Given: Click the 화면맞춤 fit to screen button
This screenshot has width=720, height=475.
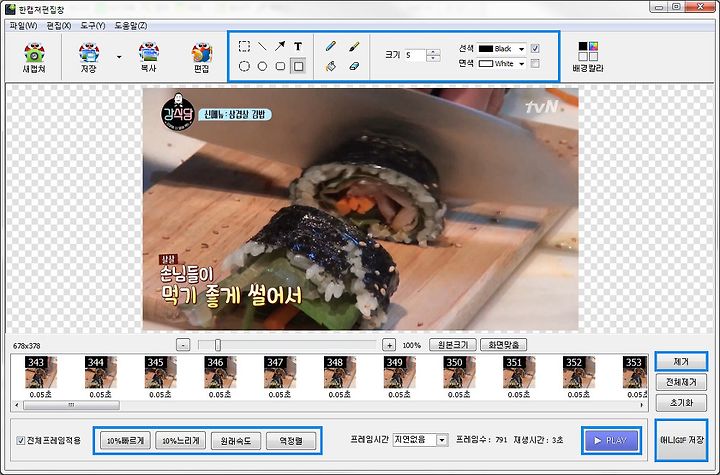Looking at the screenshot, I should [503, 345].
